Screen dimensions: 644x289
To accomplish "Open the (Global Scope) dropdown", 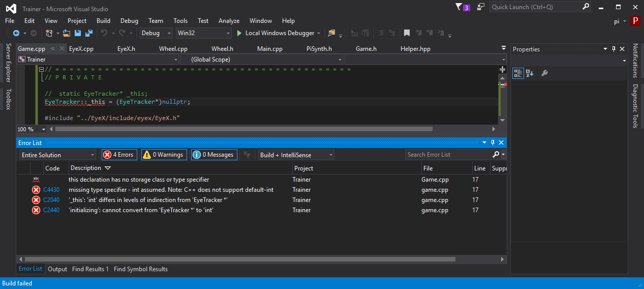I will click(x=262, y=60).
